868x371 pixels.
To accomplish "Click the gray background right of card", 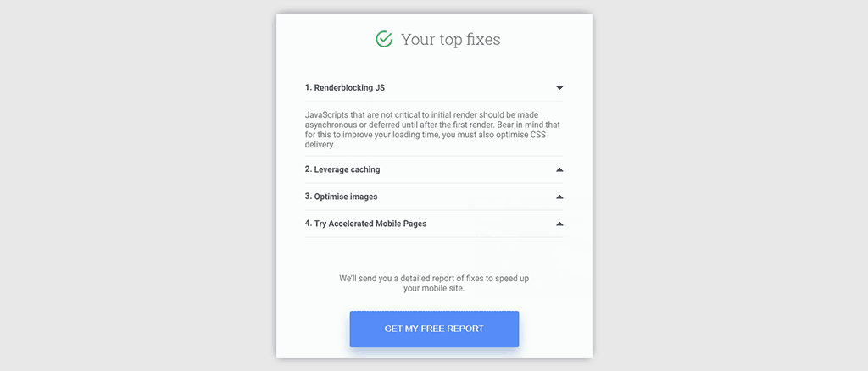I will 731,185.
